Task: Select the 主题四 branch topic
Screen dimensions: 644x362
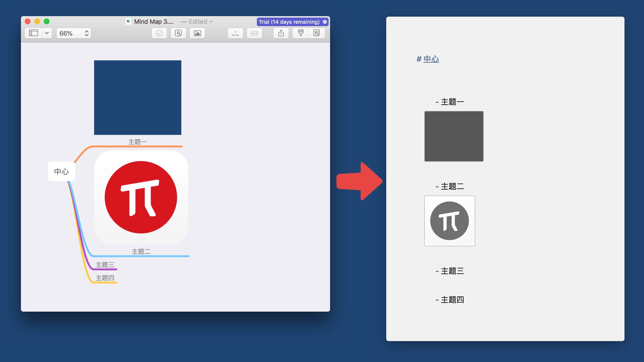Action: point(105,278)
